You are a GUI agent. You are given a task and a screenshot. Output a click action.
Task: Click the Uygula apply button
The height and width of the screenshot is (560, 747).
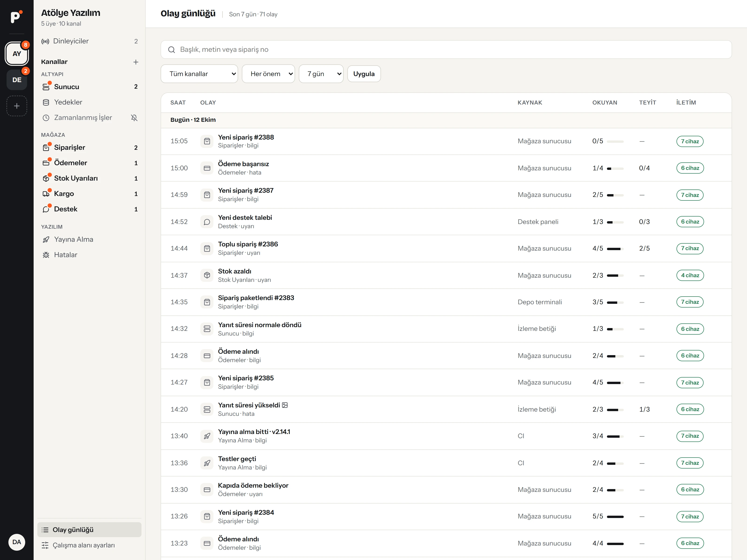click(364, 74)
